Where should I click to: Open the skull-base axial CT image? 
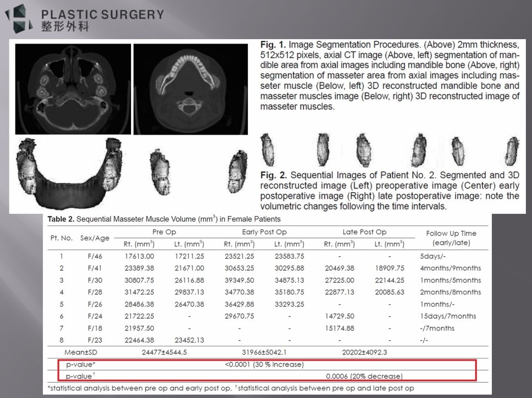pos(73,89)
